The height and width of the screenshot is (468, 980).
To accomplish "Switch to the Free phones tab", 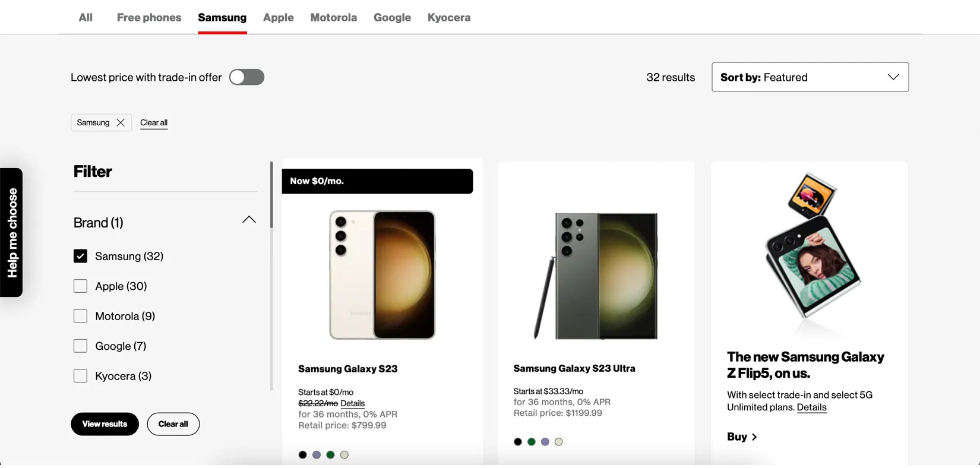I will point(149,18).
